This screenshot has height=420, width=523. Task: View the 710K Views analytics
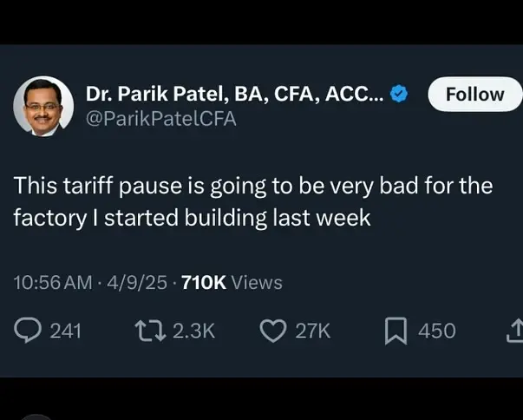pos(232,283)
